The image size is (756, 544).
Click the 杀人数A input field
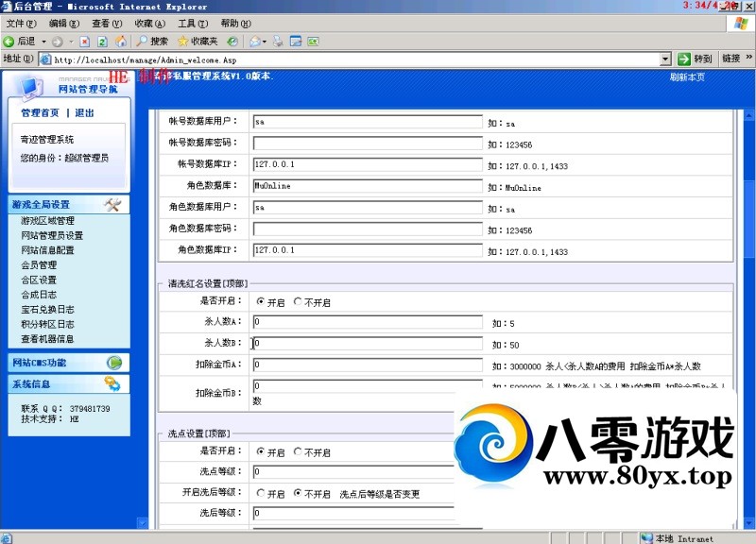coord(368,322)
